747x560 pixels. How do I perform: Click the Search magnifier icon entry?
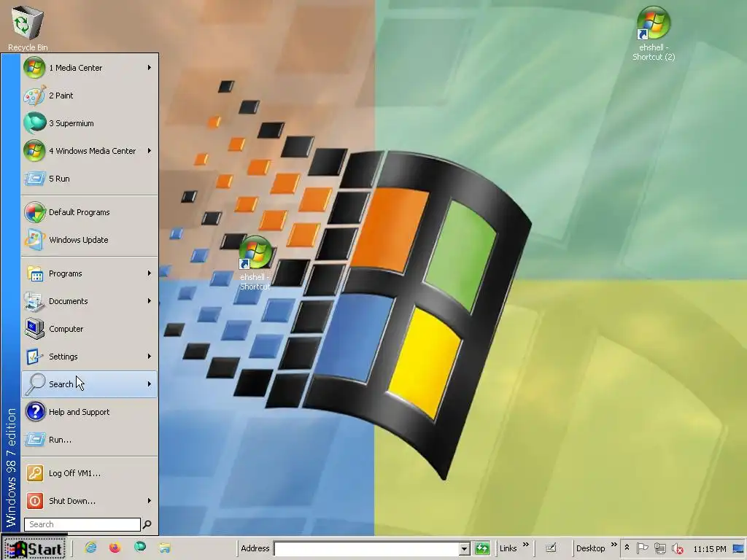coord(35,384)
